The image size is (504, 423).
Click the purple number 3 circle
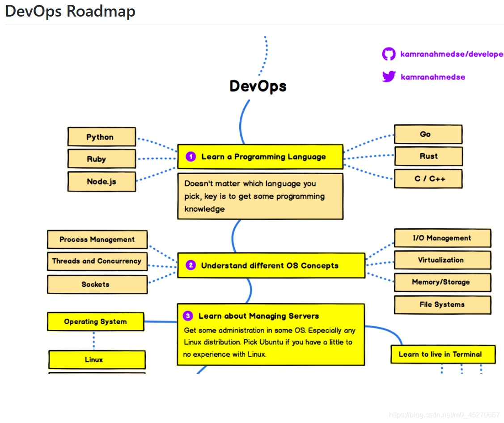tap(188, 316)
